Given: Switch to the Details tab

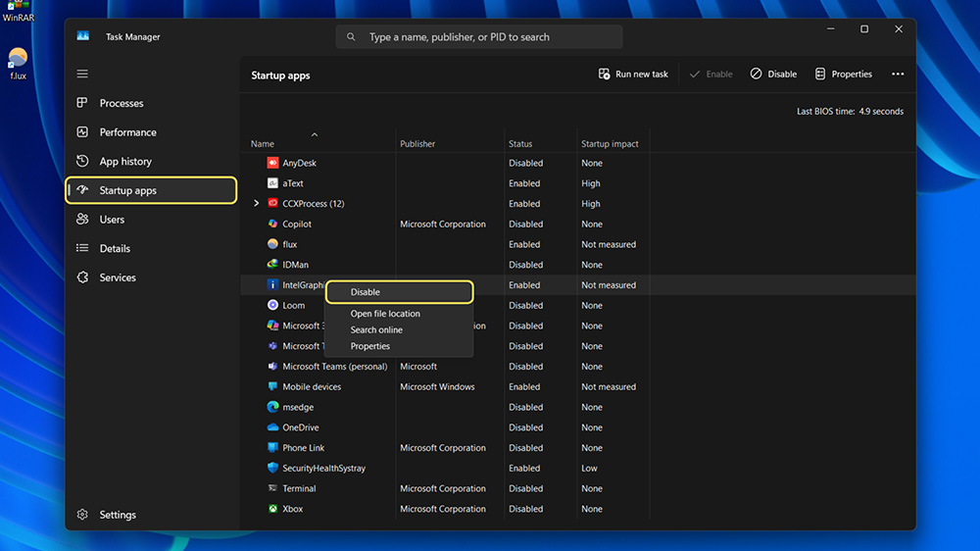Looking at the screenshot, I should [x=151, y=248].
